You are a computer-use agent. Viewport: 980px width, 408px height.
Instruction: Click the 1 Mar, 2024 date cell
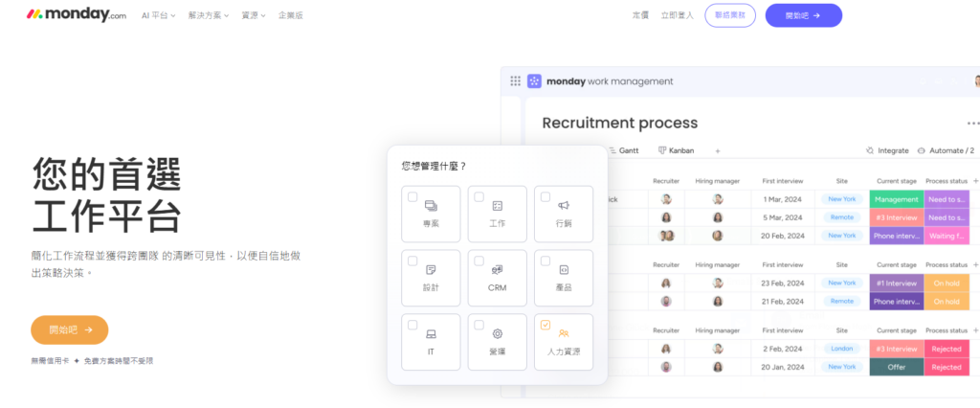783,199
